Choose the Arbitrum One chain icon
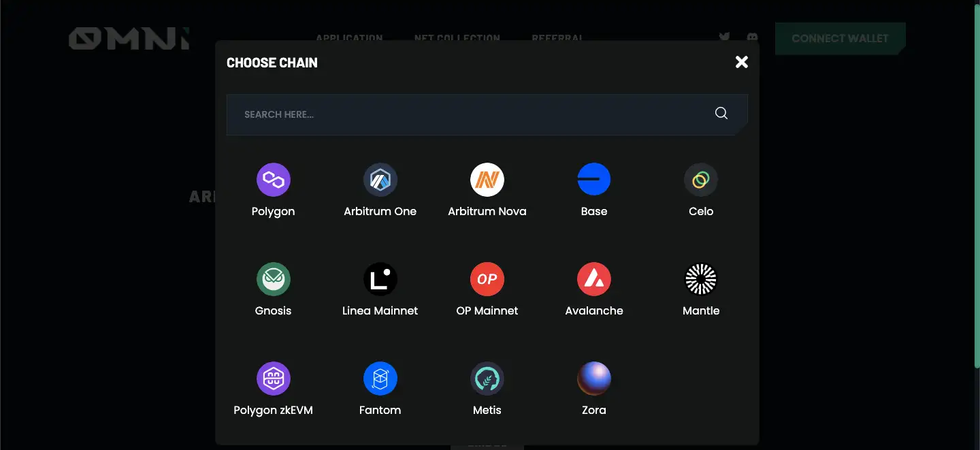Screen dimensions: 980x450 point(380,180)
